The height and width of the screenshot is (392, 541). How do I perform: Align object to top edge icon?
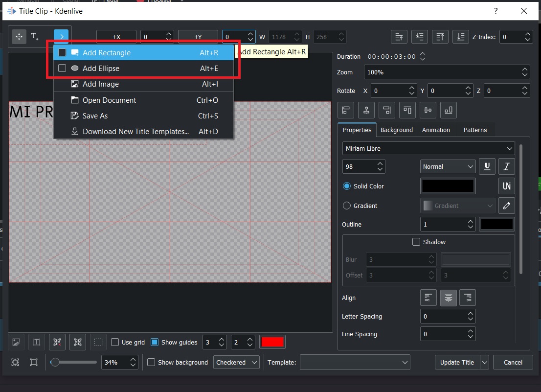pos(407,110)
